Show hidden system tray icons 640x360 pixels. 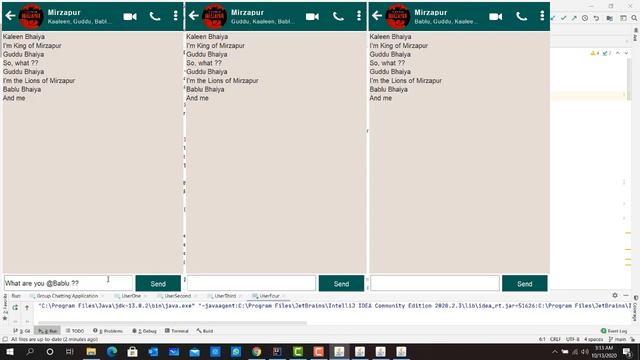coord(554,351)
